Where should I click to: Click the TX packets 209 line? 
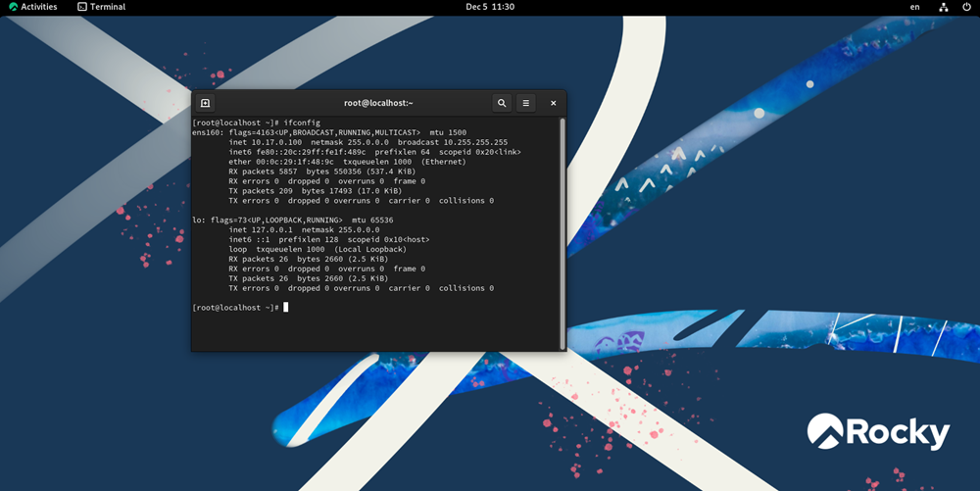(315, 190)
